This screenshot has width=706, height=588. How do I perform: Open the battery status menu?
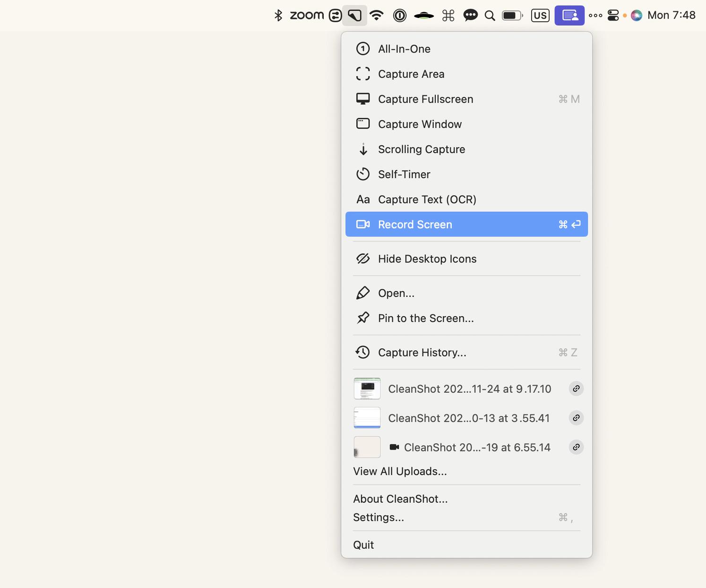tap(512, 16)
